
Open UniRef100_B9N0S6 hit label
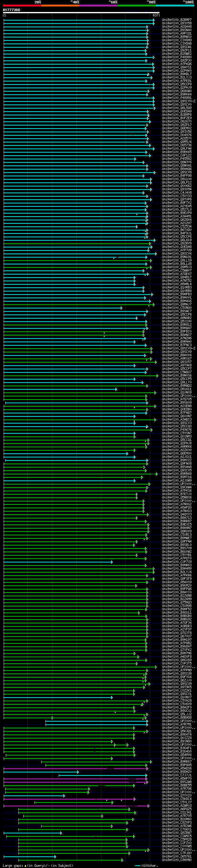[176, 375]
